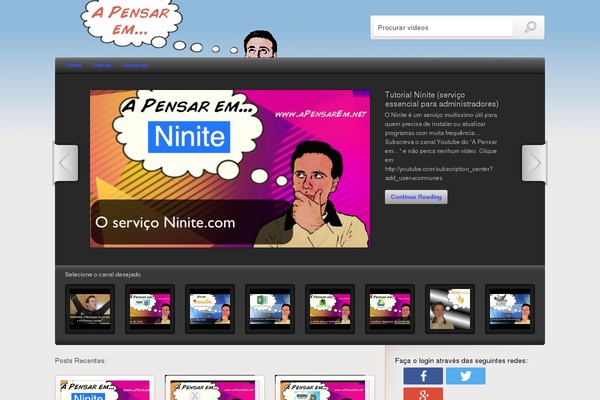Screen dimensions: 600x400
Task: Click the "Faça o login através das seguintes redes:" text
Action: click(x=461, y=361)
